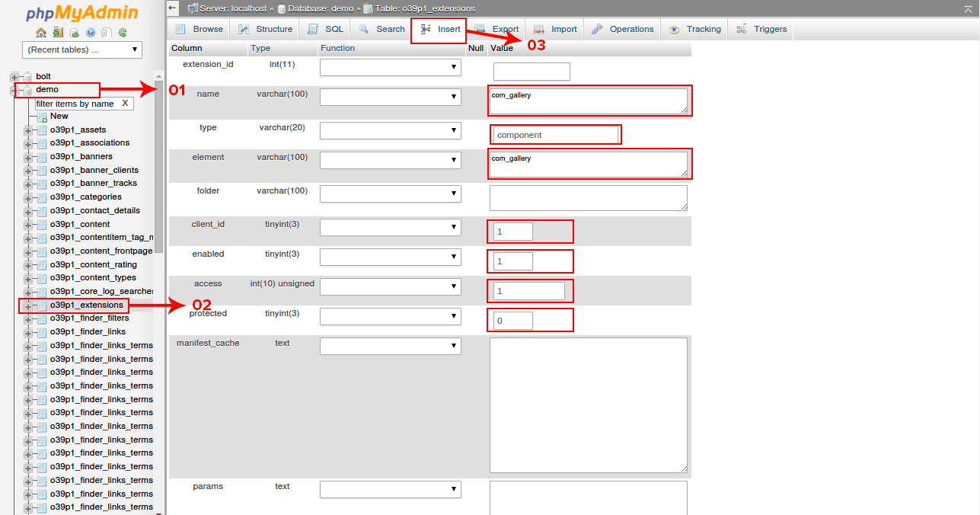Click table icon beside o39p1_content_rating
This screenshot has height=515, width=980.
(x=43, y=265)
